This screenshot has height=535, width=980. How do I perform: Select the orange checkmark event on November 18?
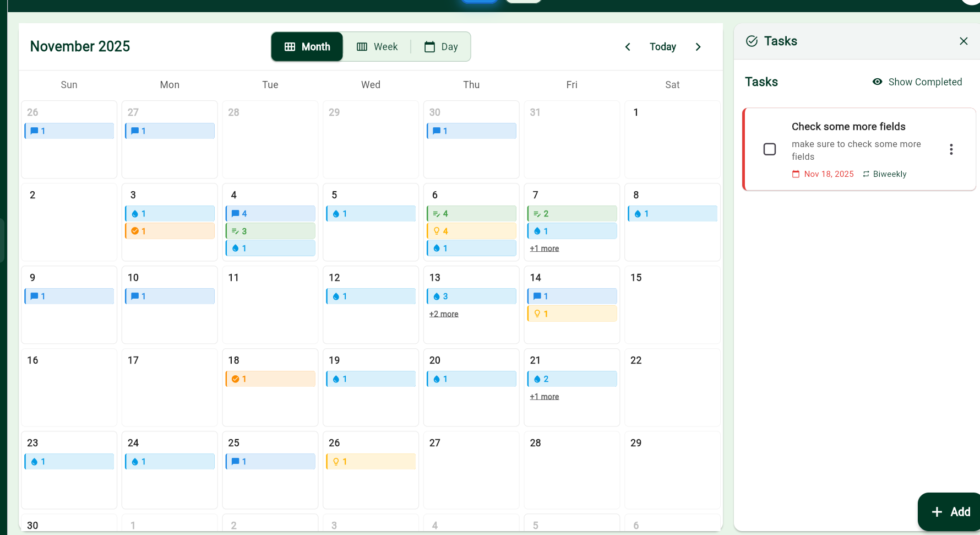tap(270, 379)
